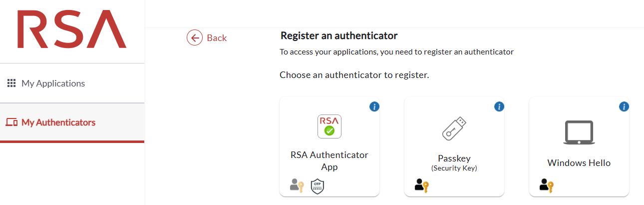Screen dimensions: 644x205
Task: Click the OTP shield icon
Action: 318,185
